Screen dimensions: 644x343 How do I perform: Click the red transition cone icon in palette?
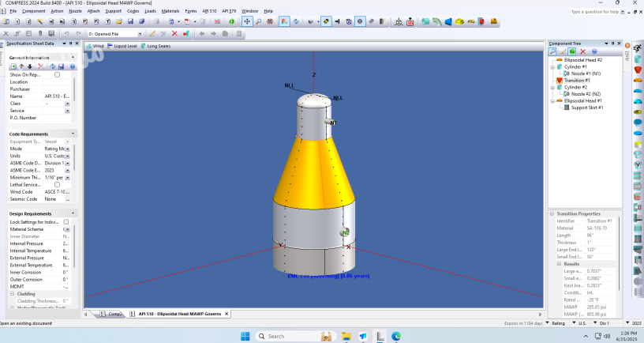click(x=638, y=70)
